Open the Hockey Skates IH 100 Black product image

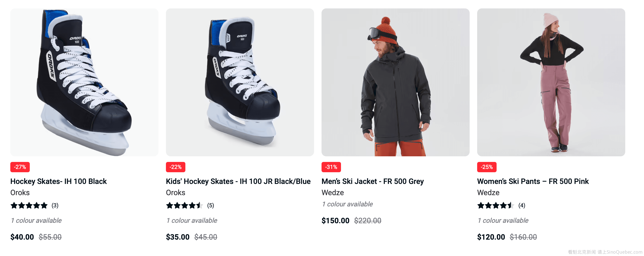(84, 82)
